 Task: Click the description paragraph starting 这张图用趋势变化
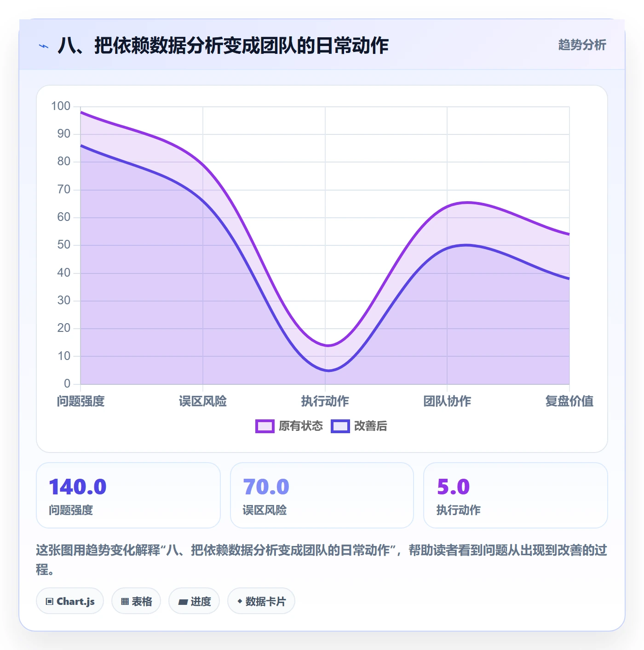(322, 559)
